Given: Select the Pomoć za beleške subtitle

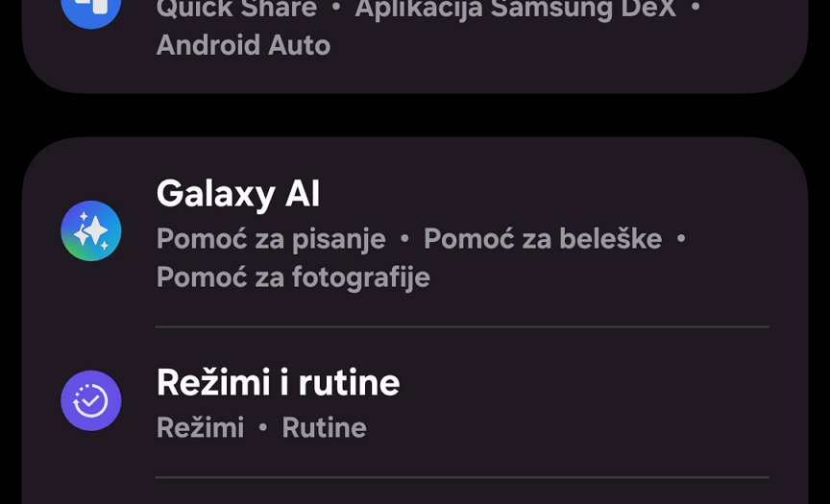Looking at the screenshot, I should click(x=543, y=239).
